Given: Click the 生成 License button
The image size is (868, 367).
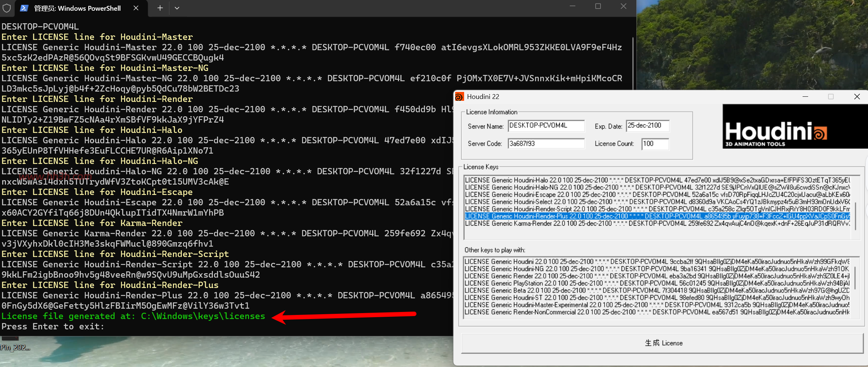Looking at the screenshot, I should pyautogui.click(x=662, y=343).
